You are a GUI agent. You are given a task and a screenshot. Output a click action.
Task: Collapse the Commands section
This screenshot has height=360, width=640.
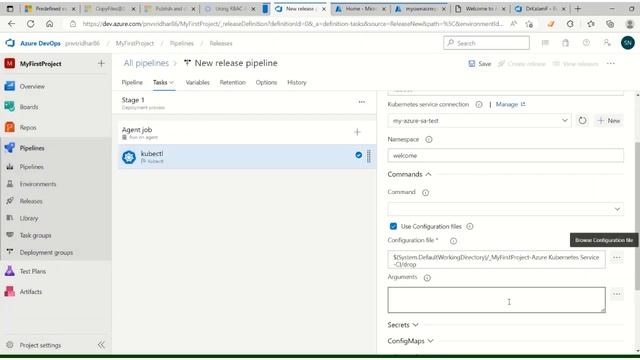click(409, 174)
